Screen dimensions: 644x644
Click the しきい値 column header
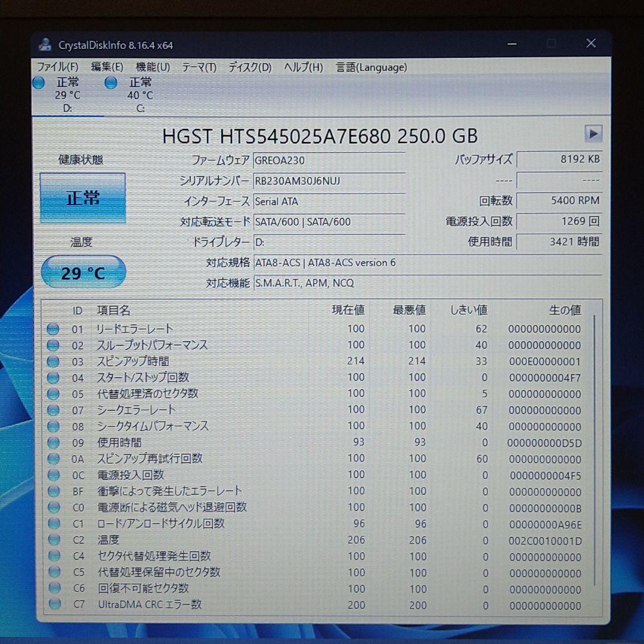click(469, 310)
